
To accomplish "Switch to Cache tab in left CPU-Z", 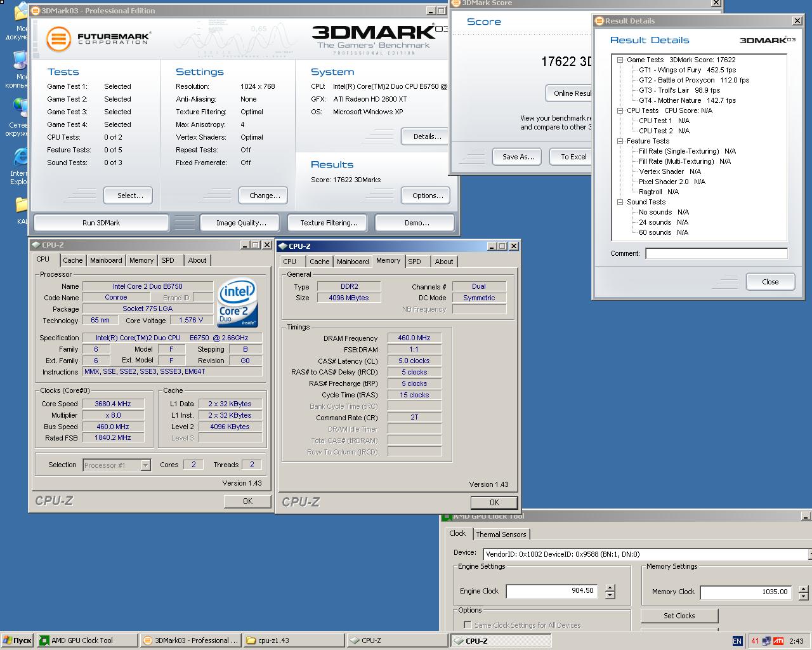I will tap(72, 260).
